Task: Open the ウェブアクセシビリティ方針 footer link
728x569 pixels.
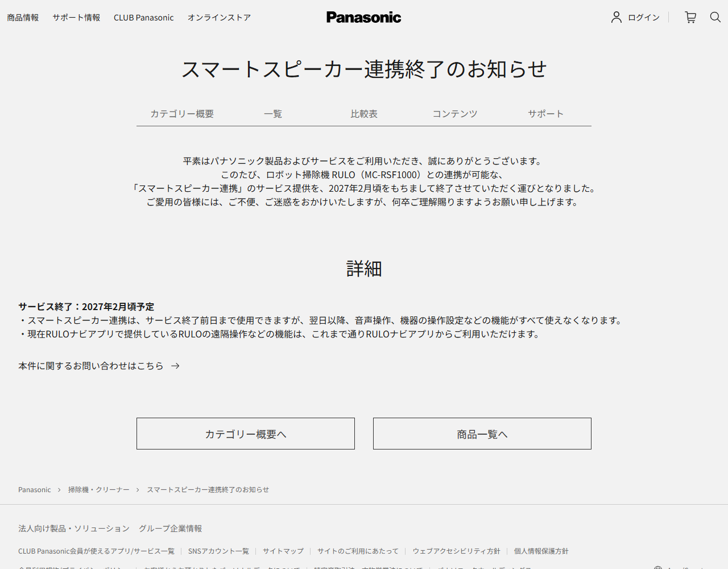Action: [x=457, y=551]
